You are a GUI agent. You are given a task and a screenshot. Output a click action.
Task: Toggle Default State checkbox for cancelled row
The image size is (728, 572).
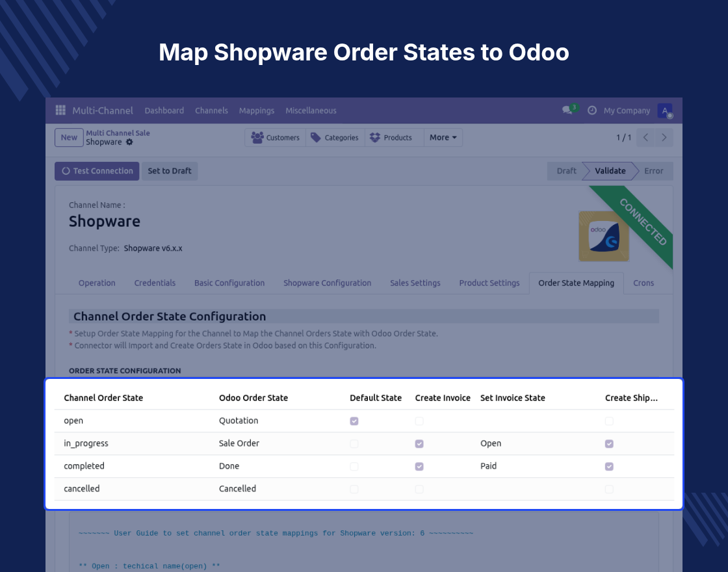354,489
